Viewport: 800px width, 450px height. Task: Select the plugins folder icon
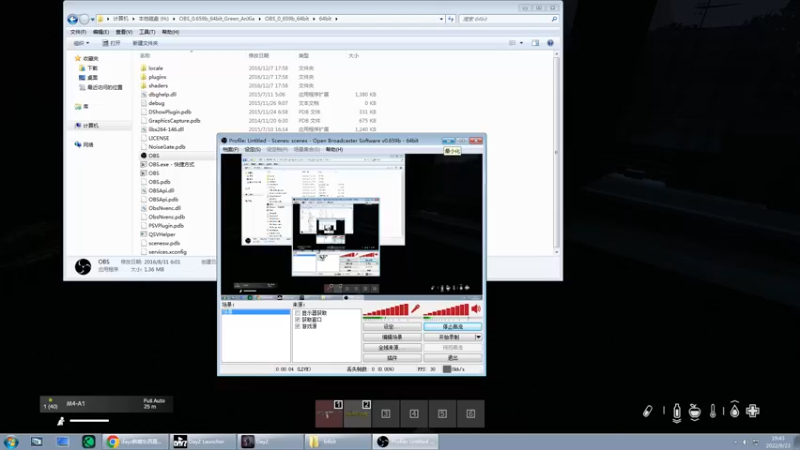tap(143, 77)
